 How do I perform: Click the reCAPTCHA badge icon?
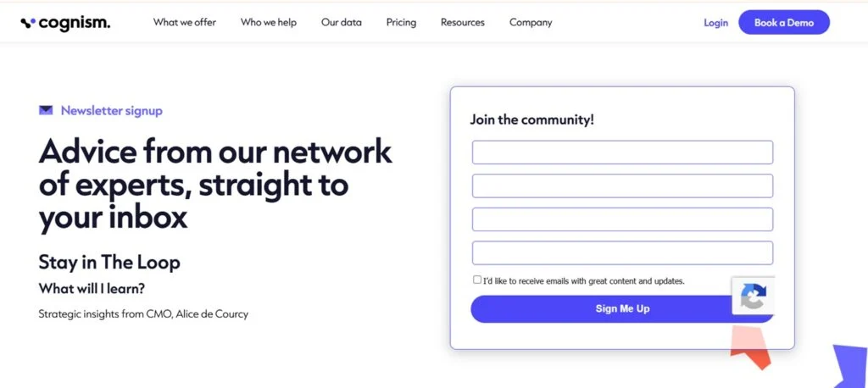(754, 297)
